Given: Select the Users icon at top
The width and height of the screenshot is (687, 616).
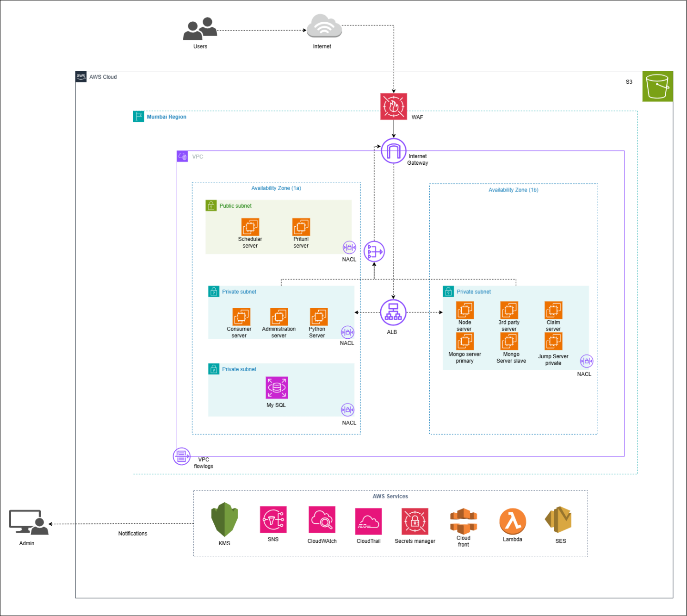Looking at the screenshot, I should pos(200,29).
